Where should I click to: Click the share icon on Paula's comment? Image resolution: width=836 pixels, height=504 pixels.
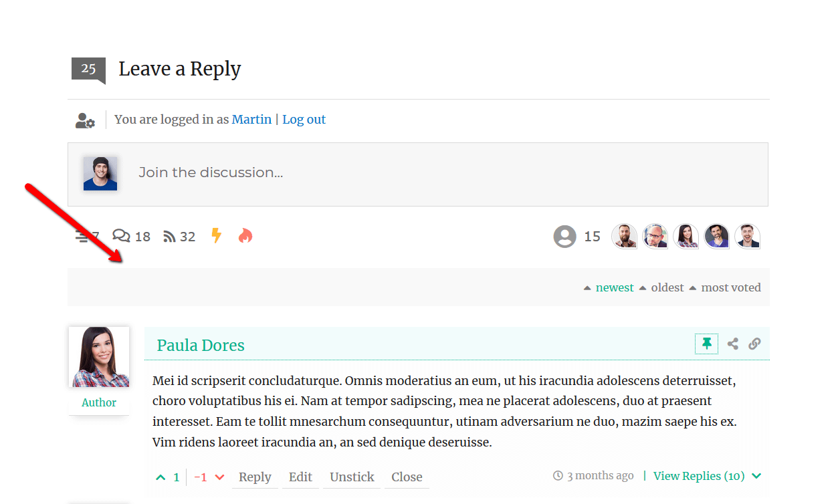733,344
